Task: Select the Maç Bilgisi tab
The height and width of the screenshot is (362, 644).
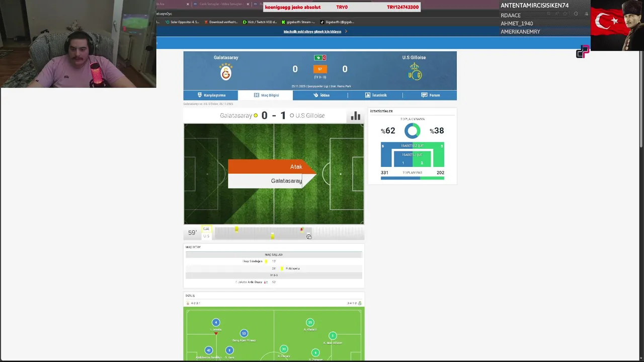Action: tap(266, 95)
